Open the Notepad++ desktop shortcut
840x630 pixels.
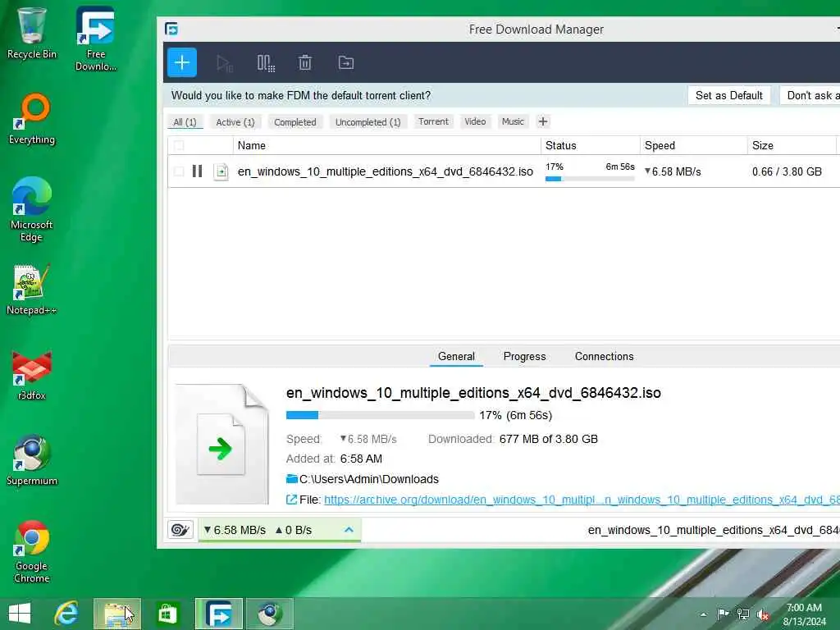tap(32, 290)
